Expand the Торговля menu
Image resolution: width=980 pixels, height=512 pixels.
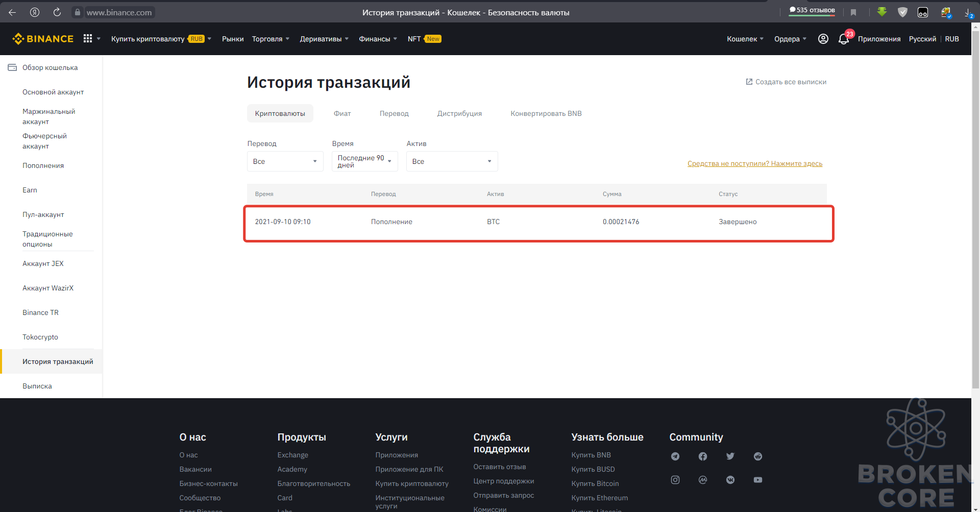[271, 39]
